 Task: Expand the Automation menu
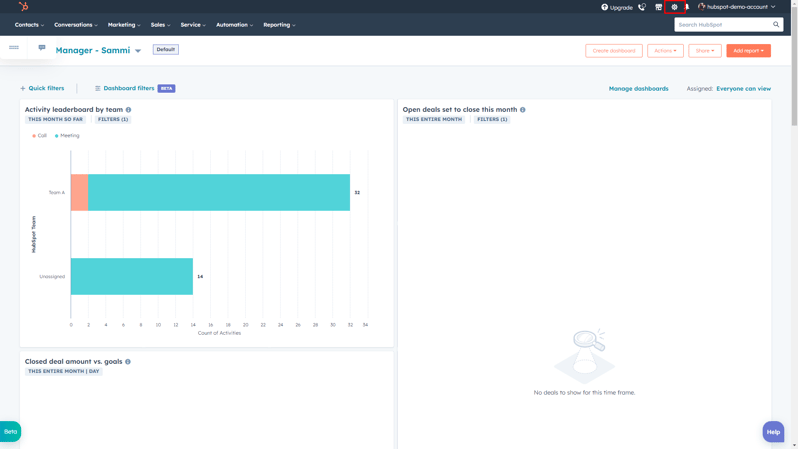(234, 24)
